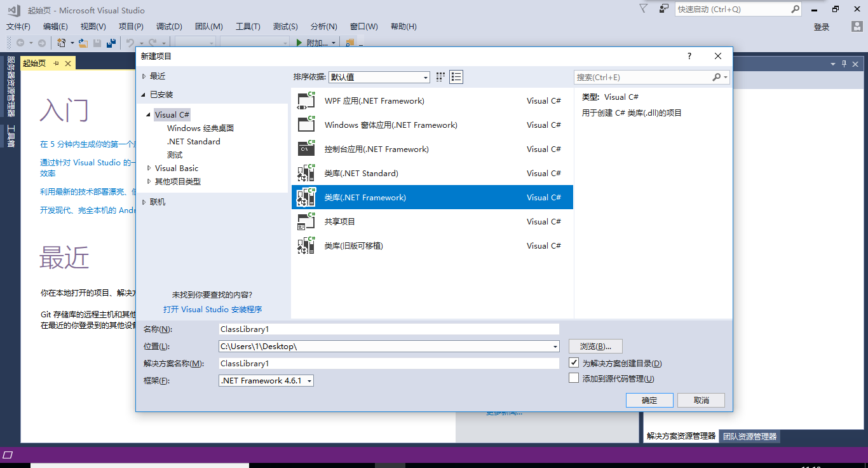Viewport: 868px width, 468px height.
Task: Expand the 最近 tree node
Action: [x=144, y=76]
